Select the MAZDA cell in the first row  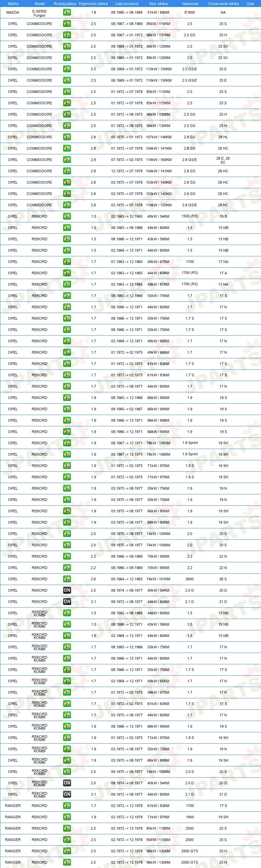point(13,12)
